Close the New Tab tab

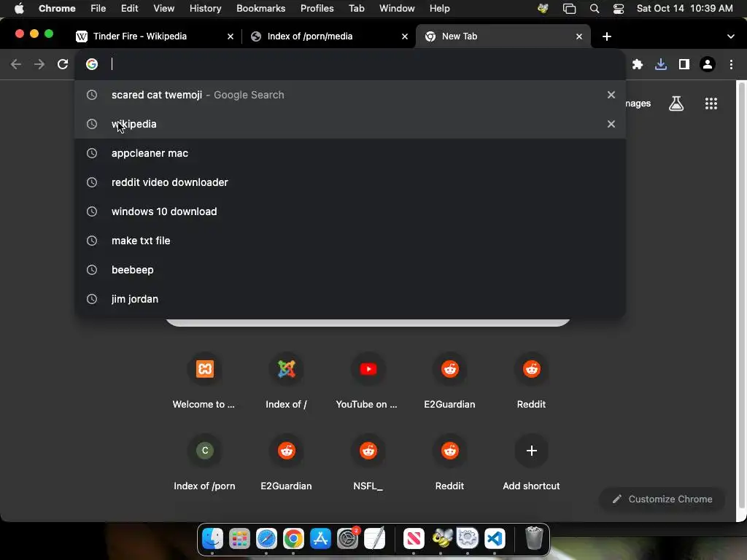578,36
